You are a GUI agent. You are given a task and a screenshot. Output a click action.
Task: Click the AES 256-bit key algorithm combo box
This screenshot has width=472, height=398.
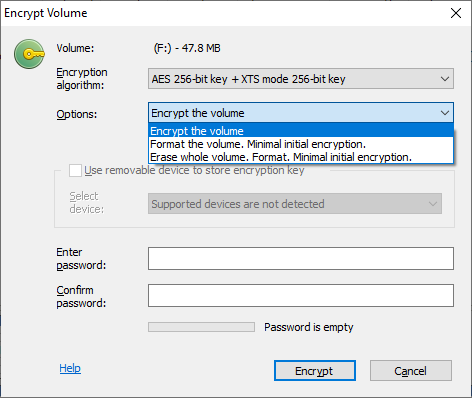click(x=301, y=79)
